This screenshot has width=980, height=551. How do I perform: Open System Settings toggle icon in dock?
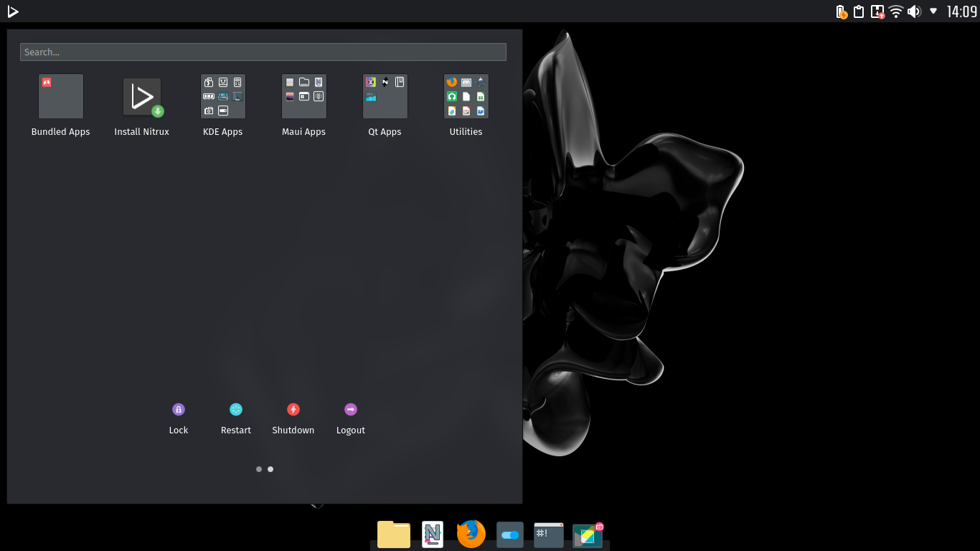[x=510, y=535]
